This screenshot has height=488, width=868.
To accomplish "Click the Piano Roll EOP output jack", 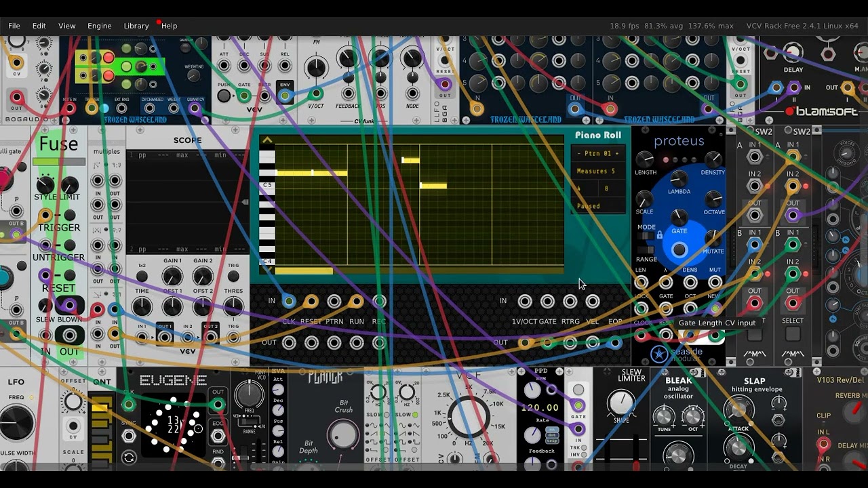I will pos(615,343).
